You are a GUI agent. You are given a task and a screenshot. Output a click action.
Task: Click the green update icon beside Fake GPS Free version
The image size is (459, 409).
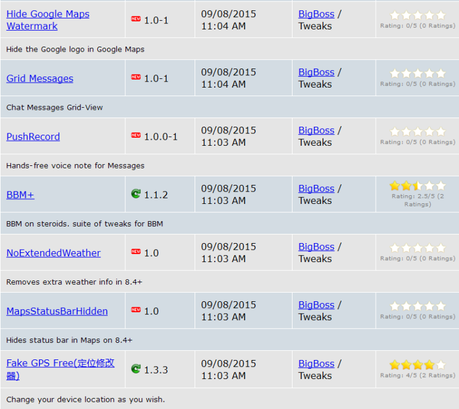(136, 369)
